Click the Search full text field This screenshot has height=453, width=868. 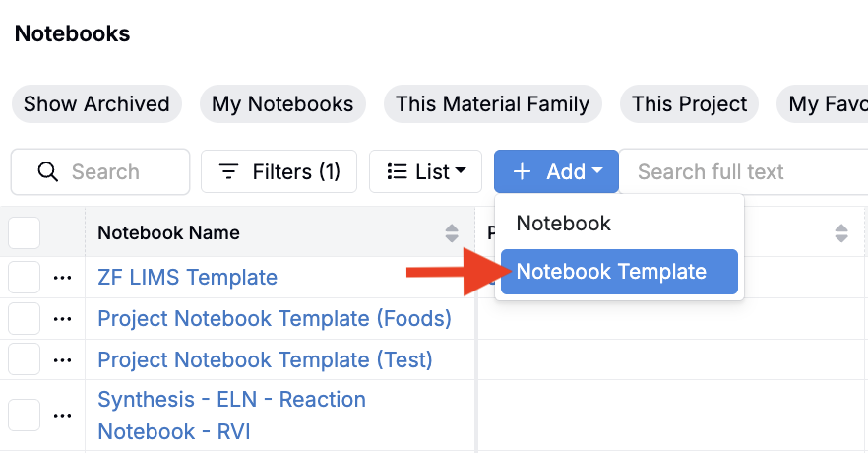pyautogui.click(x=738, y=172)
